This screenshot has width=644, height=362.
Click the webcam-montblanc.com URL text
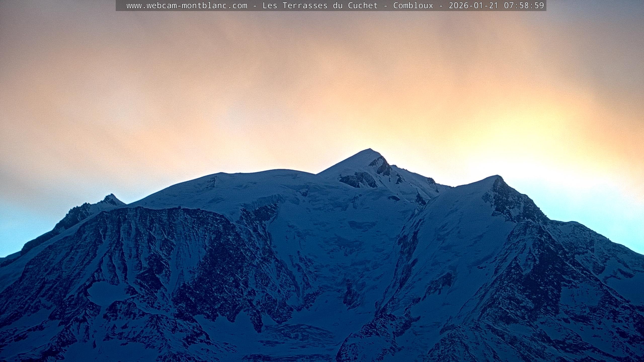(x=187, y=6)
